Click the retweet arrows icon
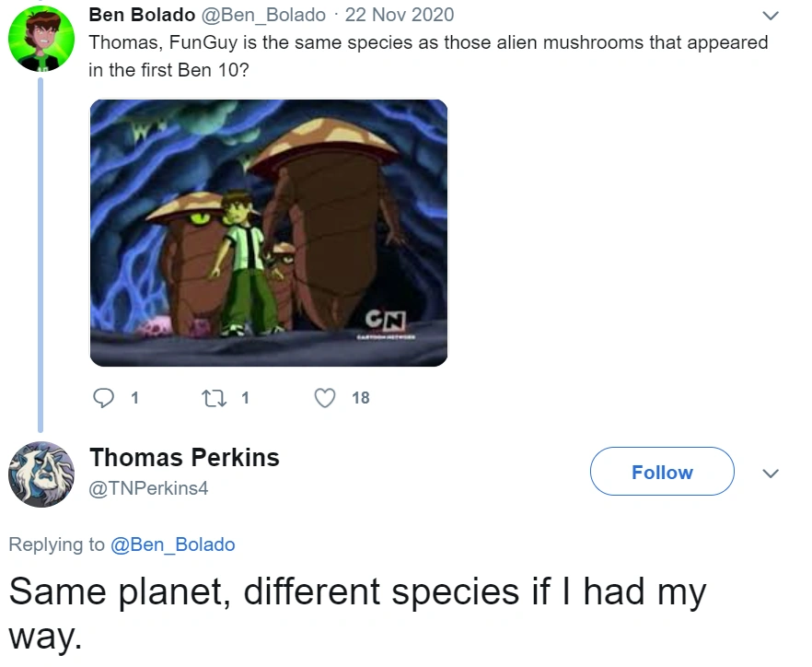Screen dimensions: 812x667 pos(213,398)
